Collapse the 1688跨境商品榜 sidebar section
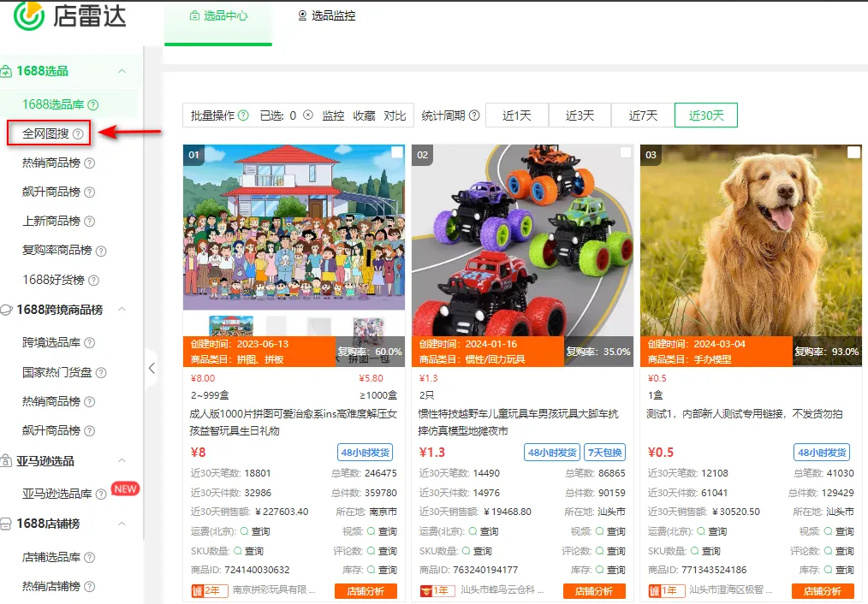The image size is (868, 604). [x=122, y=309]
